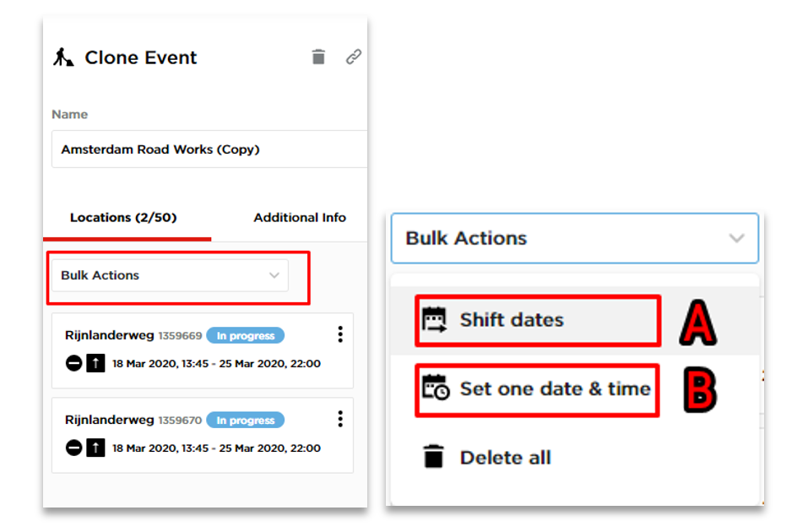The height and width of the screenshot is (532, 808).
Task: Click direction arrow icon on location 1359670
Action: click(x=95, y=448)
